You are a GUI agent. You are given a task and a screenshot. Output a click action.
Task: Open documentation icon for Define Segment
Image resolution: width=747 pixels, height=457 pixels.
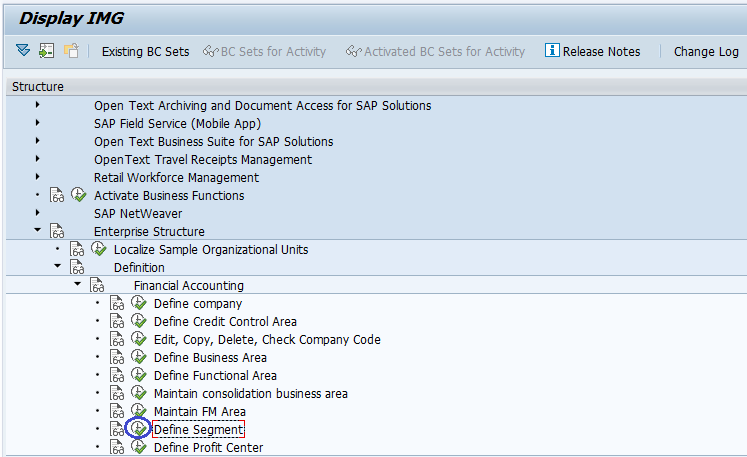click(117, 429)
